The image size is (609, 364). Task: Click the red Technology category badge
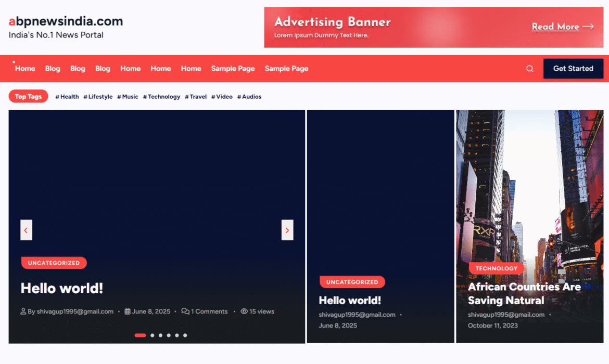click(x=496, y=268)
